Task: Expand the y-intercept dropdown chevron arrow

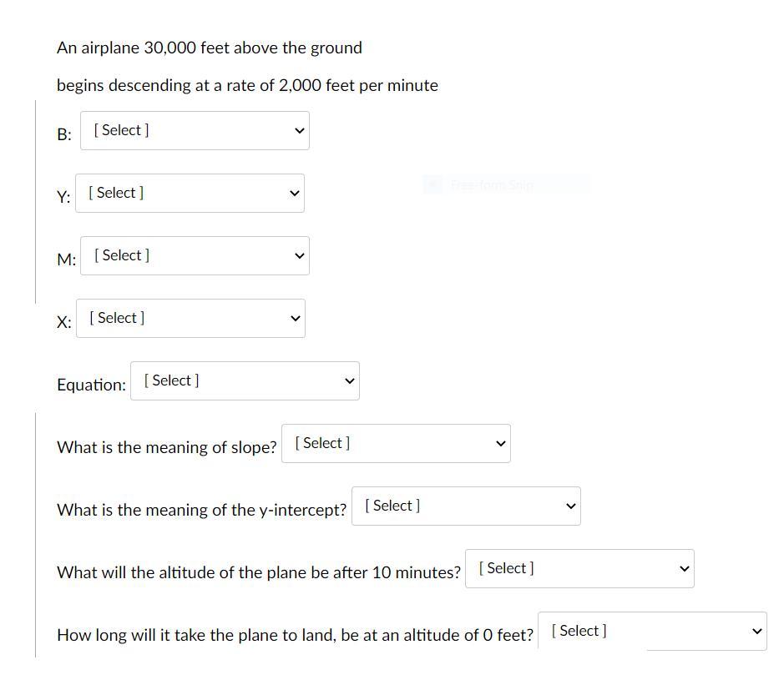Action: [570, 506]
